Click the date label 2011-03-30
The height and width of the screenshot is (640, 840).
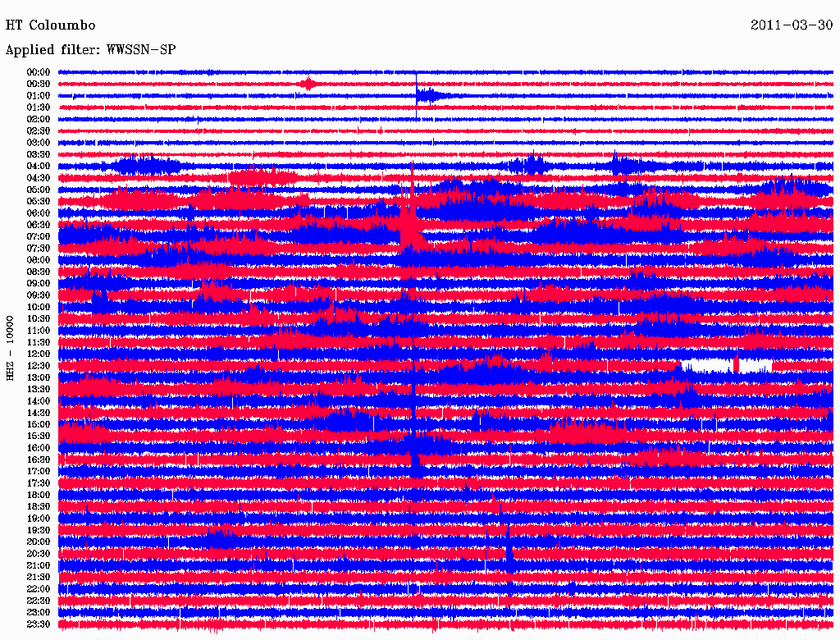[792, 25]
